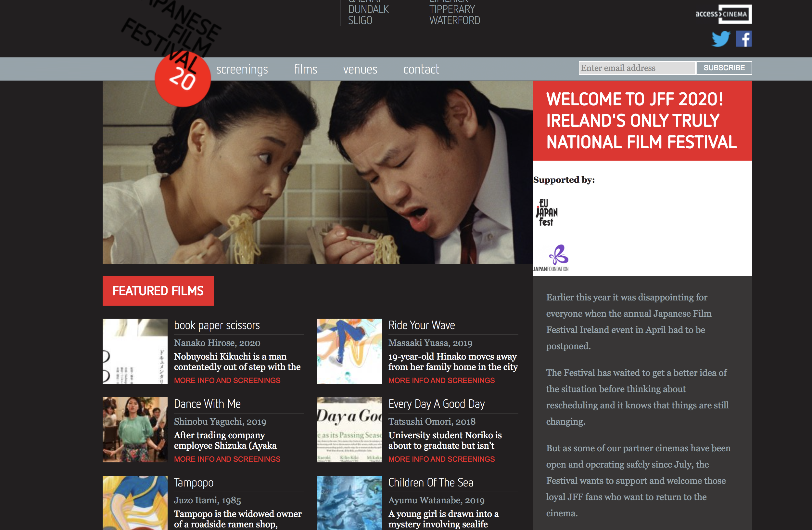View more info for Dance With Me

[227, 459]
